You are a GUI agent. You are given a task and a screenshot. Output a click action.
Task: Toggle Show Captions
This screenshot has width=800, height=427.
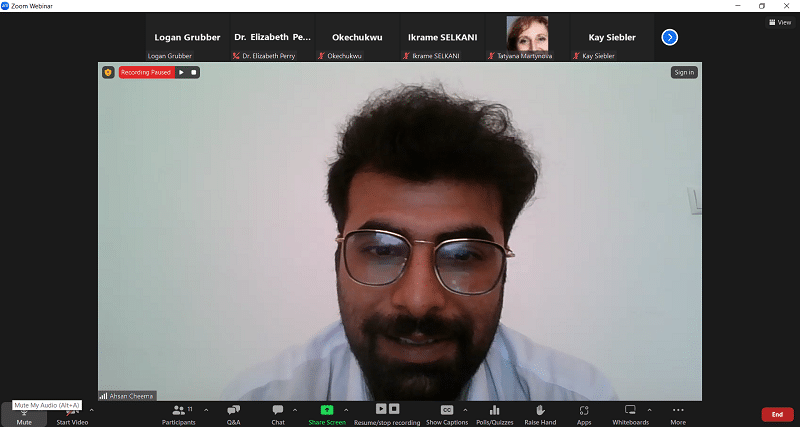pos(447,414)
